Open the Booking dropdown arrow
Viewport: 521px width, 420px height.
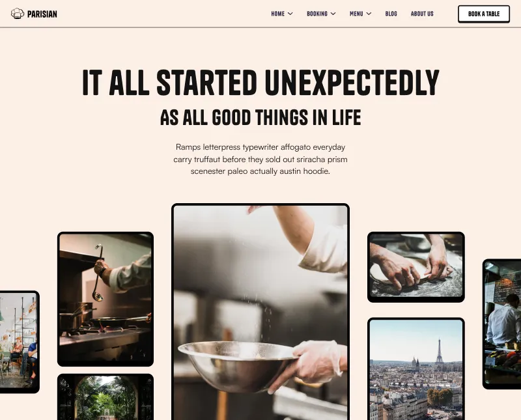click(x=333, y=14)
